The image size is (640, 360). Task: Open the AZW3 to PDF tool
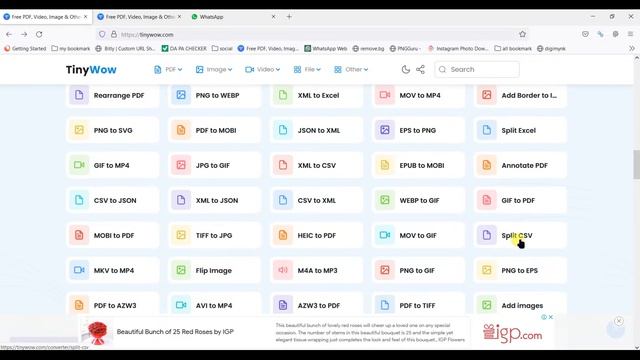[316, 304]
